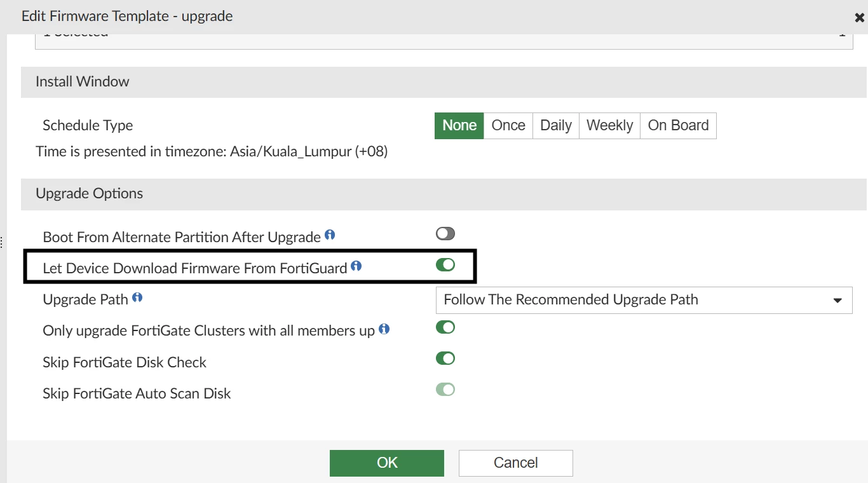Toggle Skip FortiGate Auto Scan Disk switch

[x=445, y=390]
